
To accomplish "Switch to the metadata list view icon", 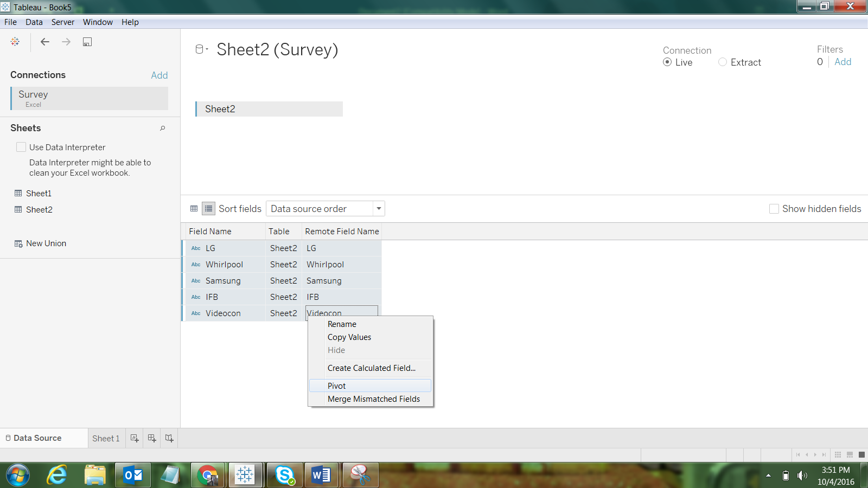I will click(x=208, y=209).
